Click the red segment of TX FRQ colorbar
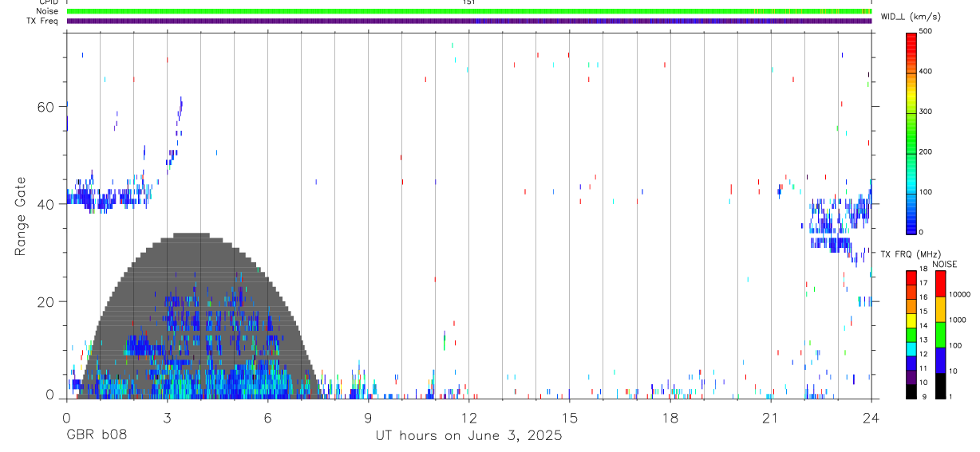 click(911, 277)
